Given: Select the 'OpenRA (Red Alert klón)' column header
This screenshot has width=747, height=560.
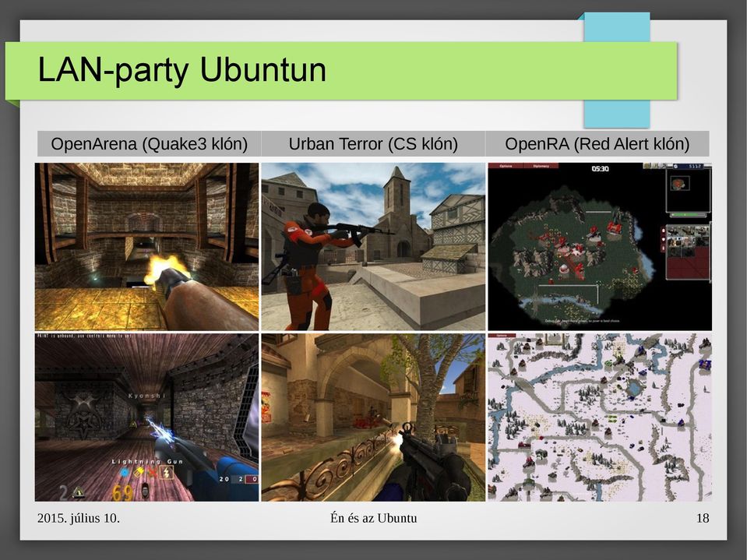Looking at the screenshot, I should [597, 144].
